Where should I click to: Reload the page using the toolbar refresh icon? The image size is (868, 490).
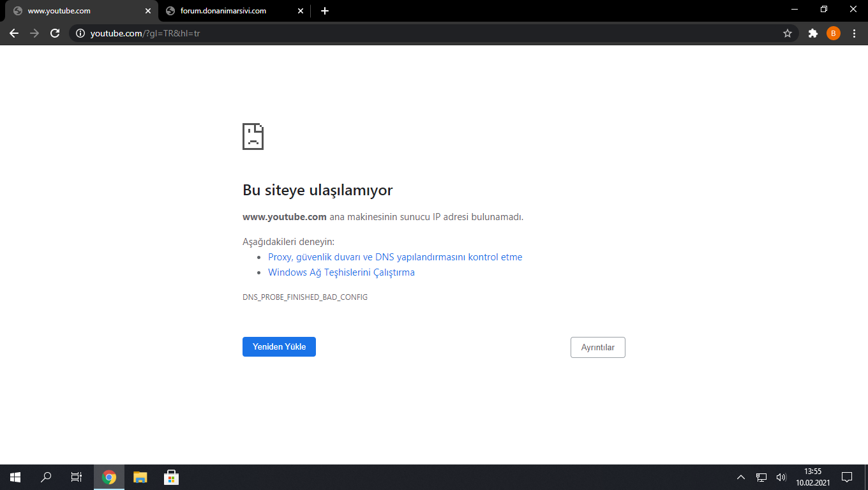(x=55, y=33)
